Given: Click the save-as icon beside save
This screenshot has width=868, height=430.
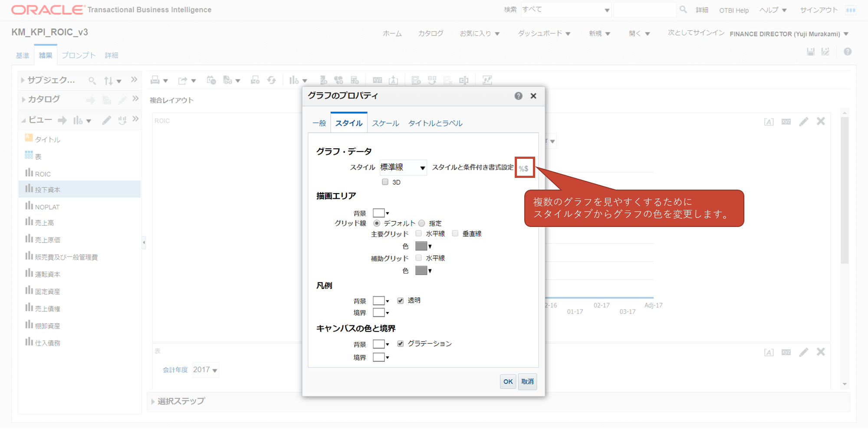Looking at the screenshot, I should (825, 52).
